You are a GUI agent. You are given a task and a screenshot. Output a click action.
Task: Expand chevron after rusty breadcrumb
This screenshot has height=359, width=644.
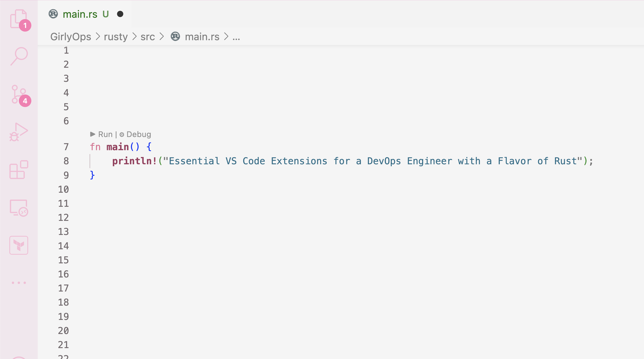coord(134,37)
